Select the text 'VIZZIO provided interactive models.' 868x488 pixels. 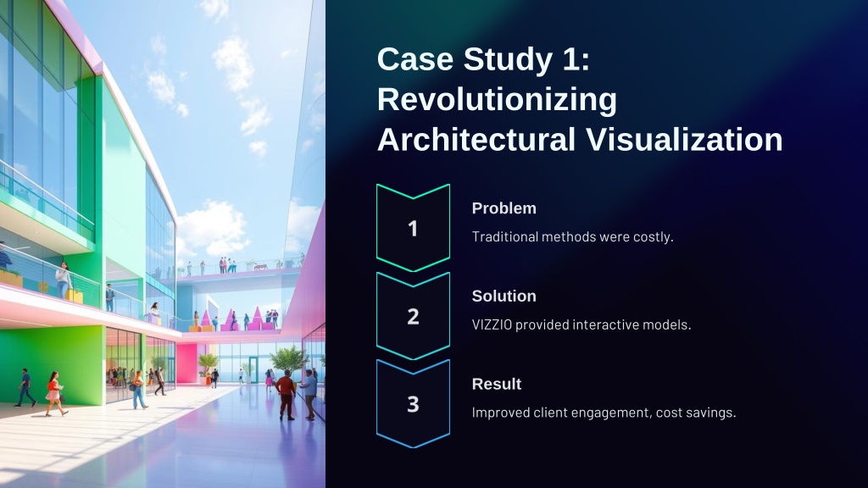pyautogui.click(x=581, y=324)
